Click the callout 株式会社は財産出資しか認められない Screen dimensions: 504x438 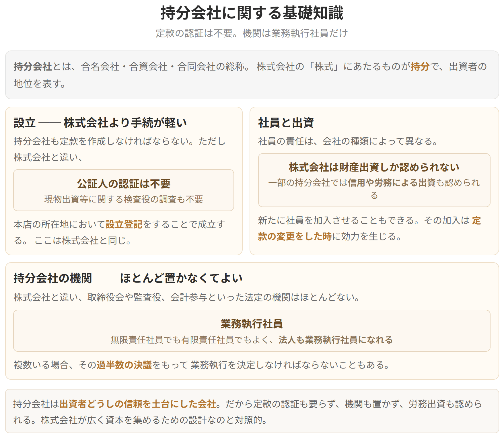pyautogui.click(x=374, y=167)
